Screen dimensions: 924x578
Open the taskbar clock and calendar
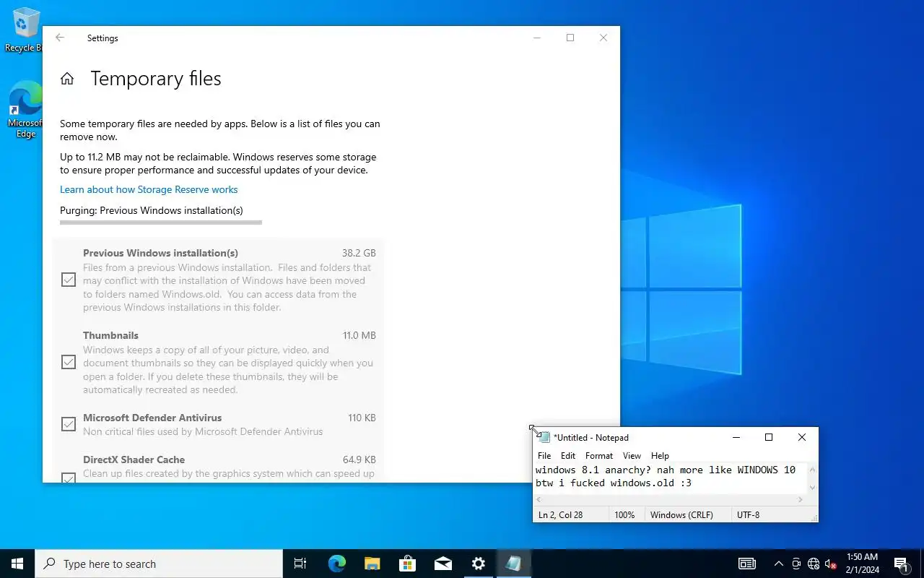point(862,564)
